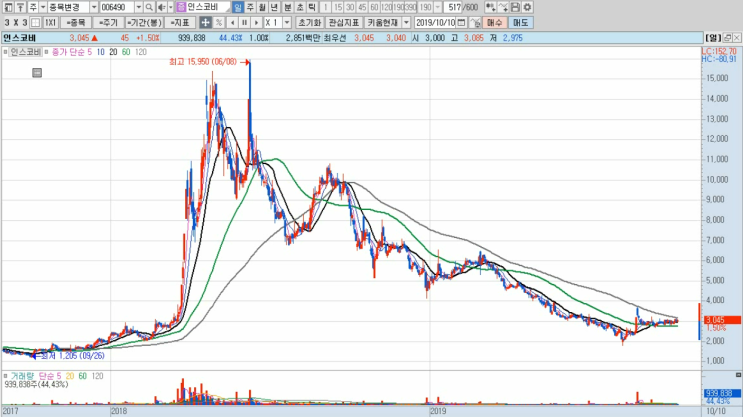Click the 3X3 grid layout icon
Screen dimensions: 743x417
coord(36,22)
